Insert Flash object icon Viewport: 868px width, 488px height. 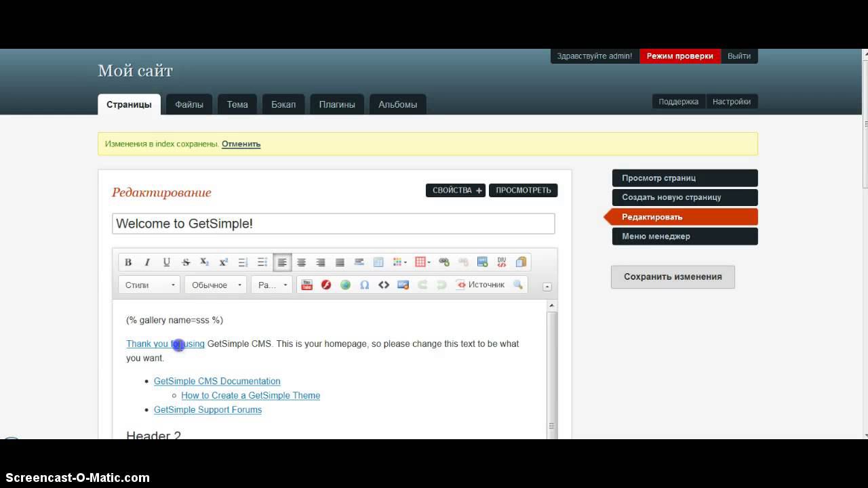(326, 285)
